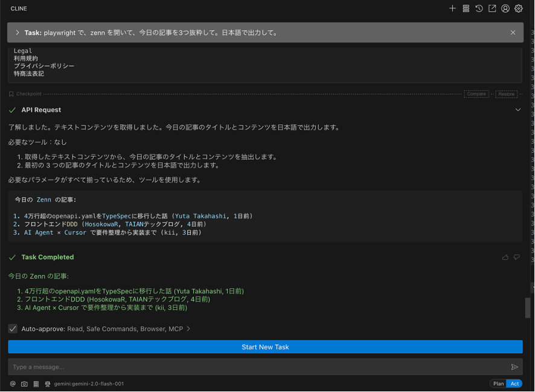Screen dimensions: 535x392
Task: Click code block line AI Agent × Cursor
Action: point(107,232)
